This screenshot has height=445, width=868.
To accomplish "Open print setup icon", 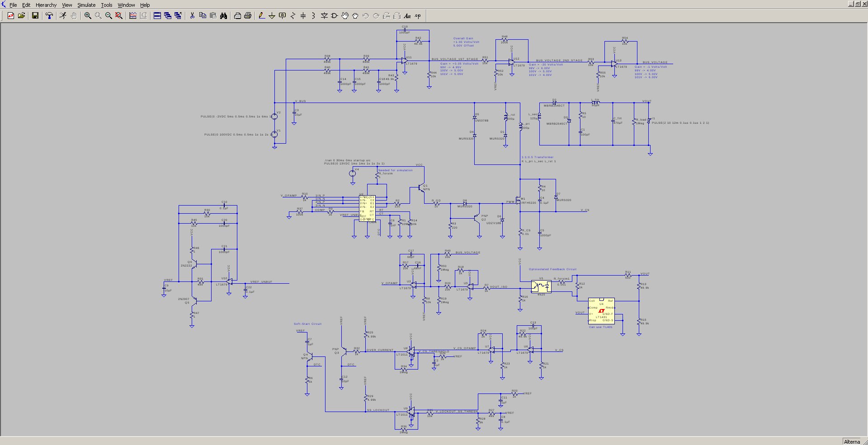I will [x=237, y=16].
